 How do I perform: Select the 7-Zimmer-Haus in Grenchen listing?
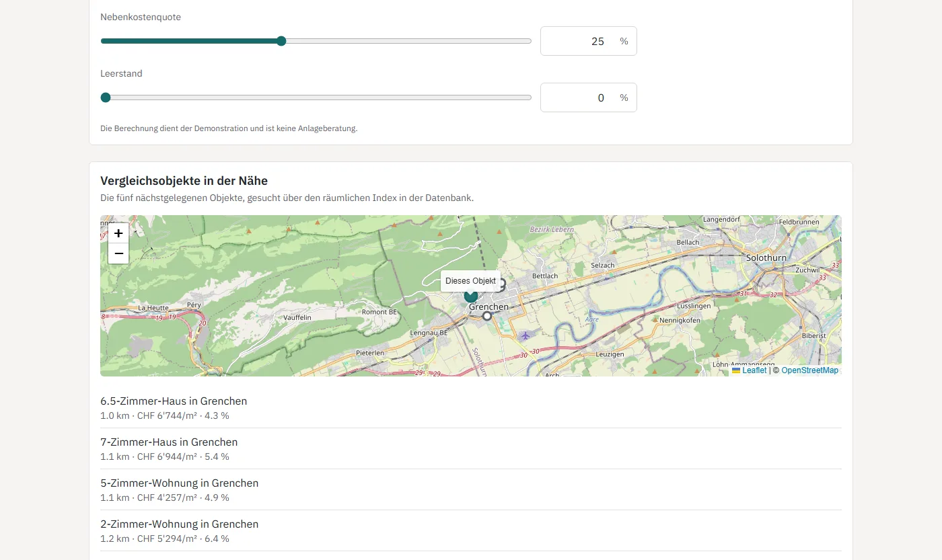(471, 448)
